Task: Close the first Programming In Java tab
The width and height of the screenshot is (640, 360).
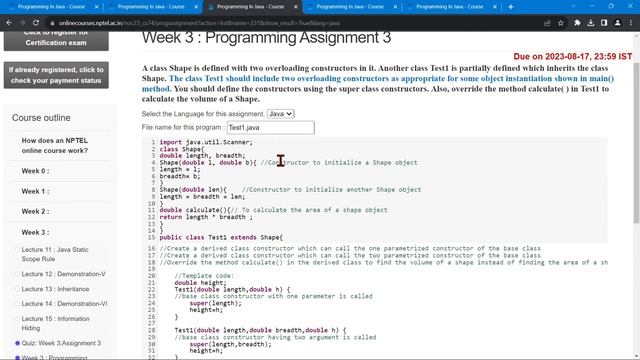Action: (96, 7)
